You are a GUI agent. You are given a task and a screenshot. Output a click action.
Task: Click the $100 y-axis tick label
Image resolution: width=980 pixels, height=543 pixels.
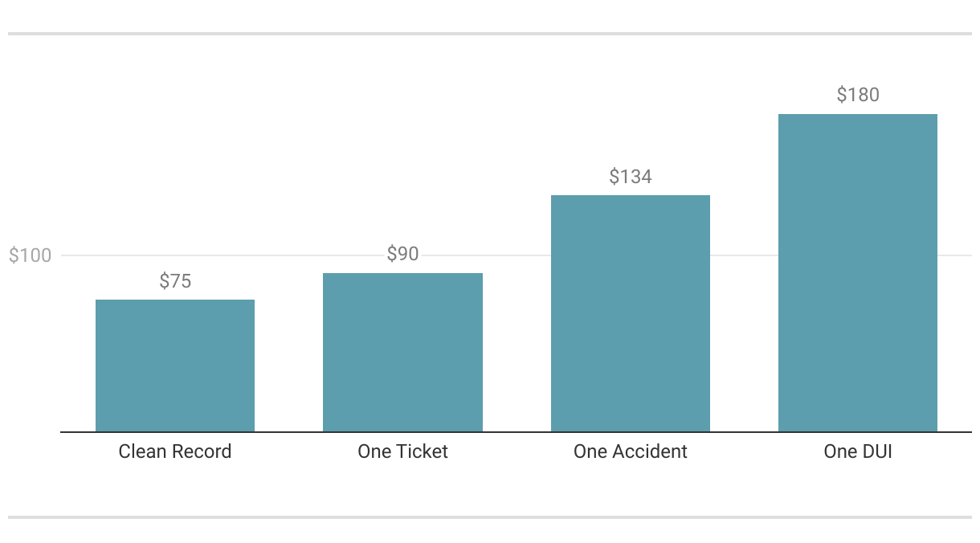[30, 256]
